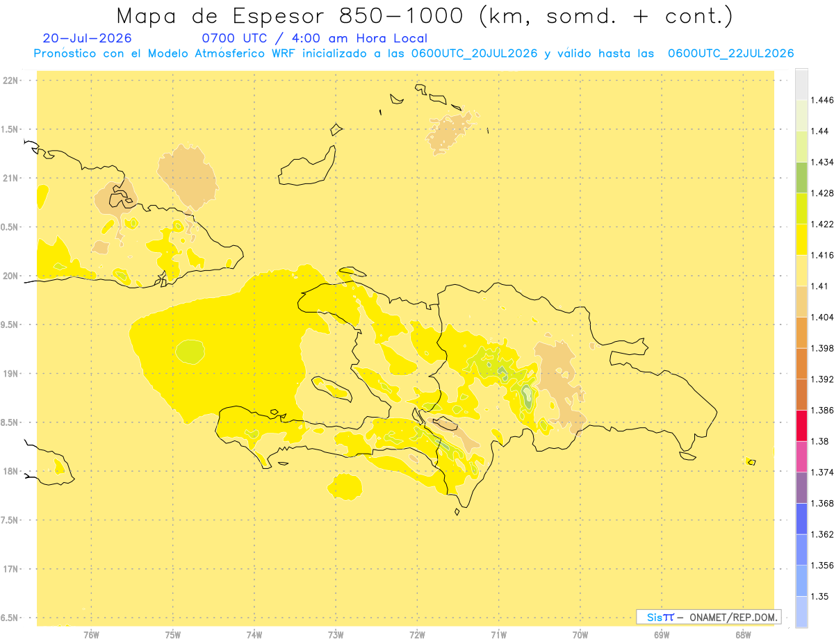Screen dimensions: 834x644
Task: Click the orange legend swatch between 1.392 and 1.398
Action: coord(801,363)
